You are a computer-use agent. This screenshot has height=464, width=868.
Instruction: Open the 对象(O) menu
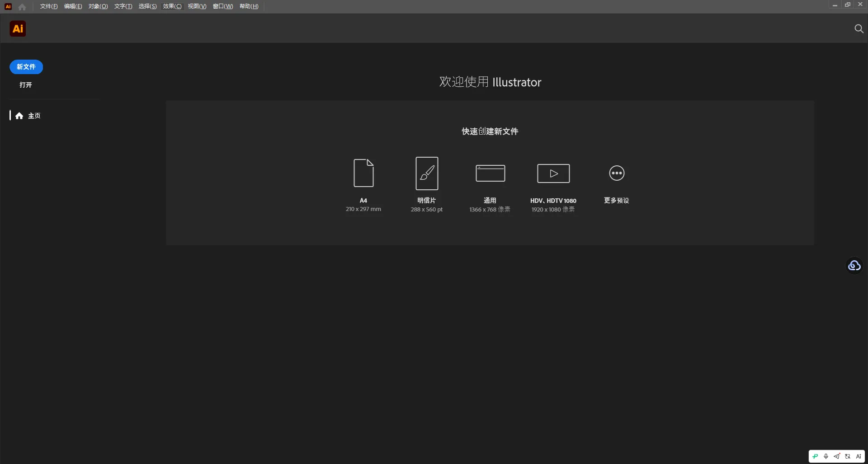pos(98,6)
